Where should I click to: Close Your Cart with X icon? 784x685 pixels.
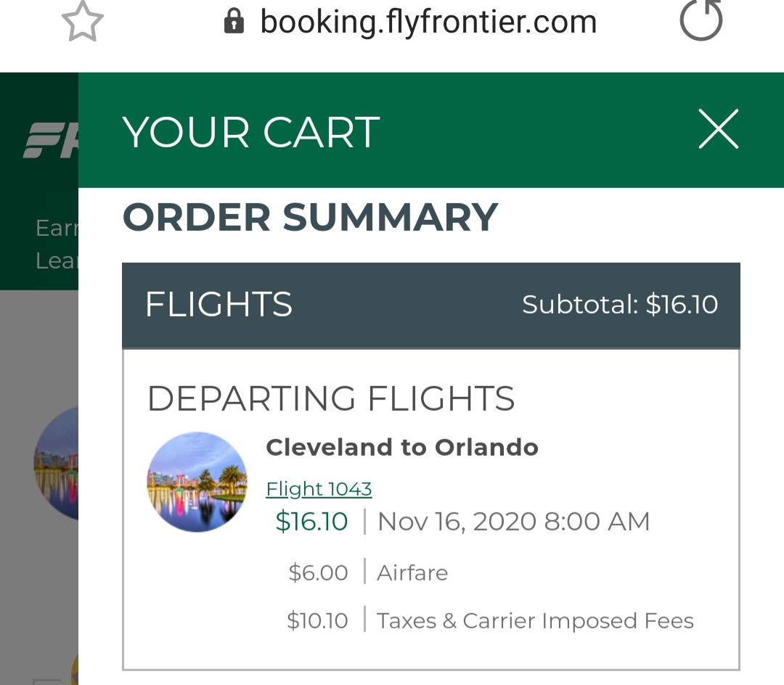719,129
